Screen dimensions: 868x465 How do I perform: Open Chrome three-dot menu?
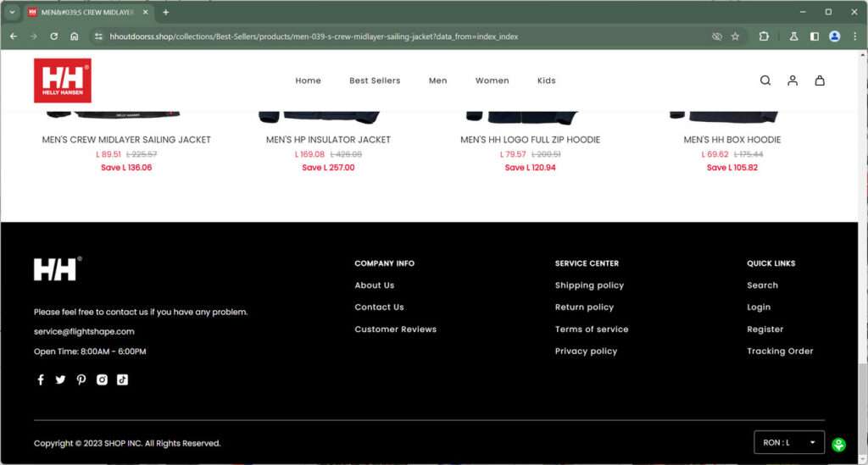coord(854,36)
